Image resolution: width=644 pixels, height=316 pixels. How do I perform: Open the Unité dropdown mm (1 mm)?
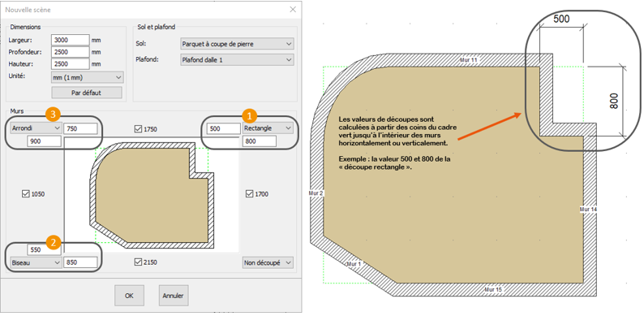[88, 77]
